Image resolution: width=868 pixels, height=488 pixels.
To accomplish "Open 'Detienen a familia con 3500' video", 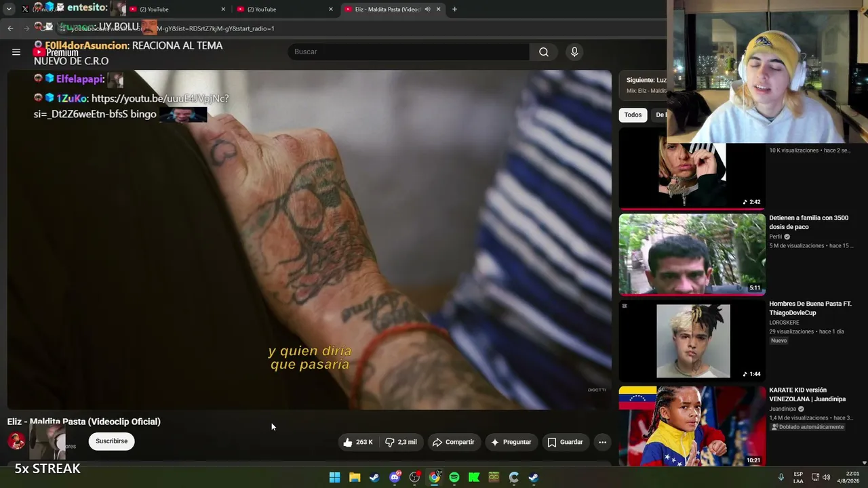I will [x=808, y=222].
